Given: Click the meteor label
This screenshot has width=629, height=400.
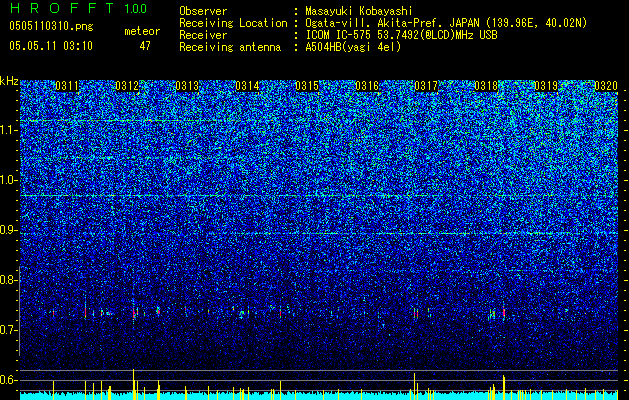Looking at the screenshot, I should 142,31.
